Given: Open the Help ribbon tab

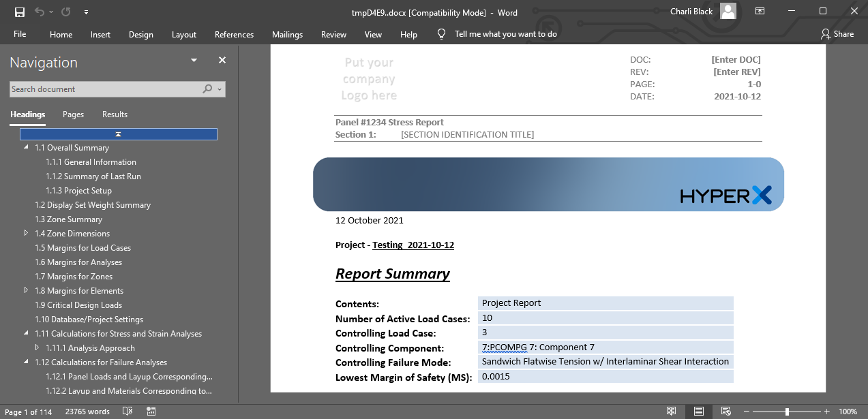Looking at the screenshot, I should [408, 34].
